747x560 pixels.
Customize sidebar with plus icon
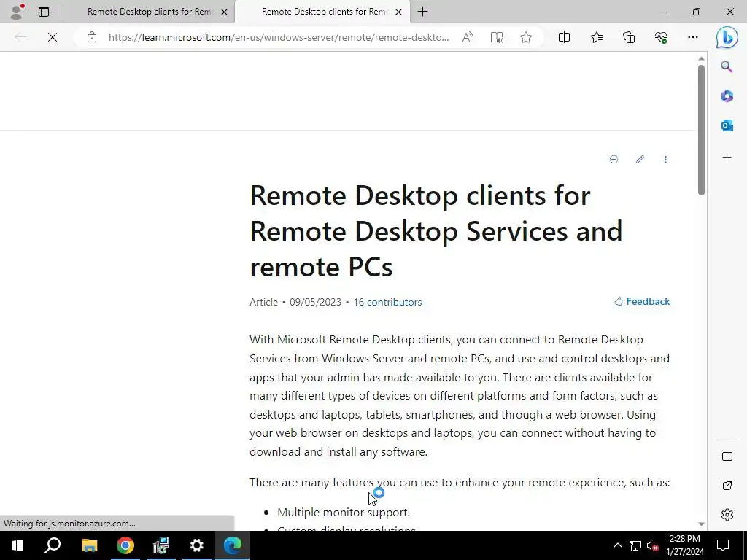point(727,157)
